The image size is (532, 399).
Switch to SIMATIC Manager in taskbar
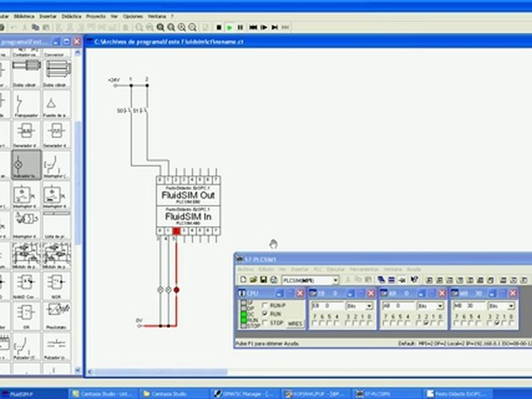(x=245, y=394)
